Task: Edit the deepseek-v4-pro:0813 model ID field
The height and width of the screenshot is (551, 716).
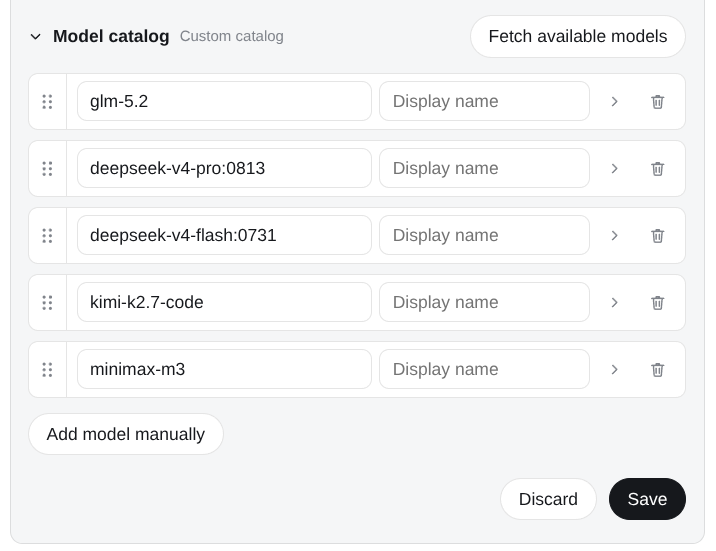Action: [x=224, y=168]
